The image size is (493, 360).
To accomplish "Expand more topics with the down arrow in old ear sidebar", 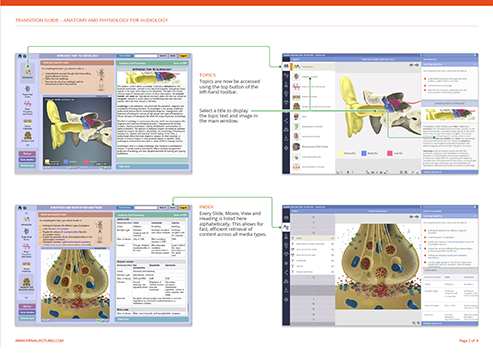I will tap(27, 145).
